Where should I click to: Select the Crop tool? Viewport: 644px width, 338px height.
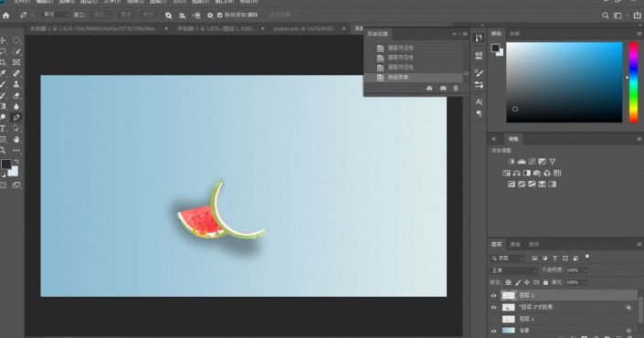click(3, 62)
